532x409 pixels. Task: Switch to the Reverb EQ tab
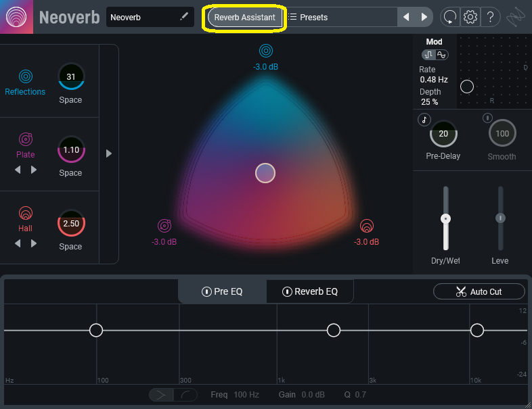pos(309,292)
